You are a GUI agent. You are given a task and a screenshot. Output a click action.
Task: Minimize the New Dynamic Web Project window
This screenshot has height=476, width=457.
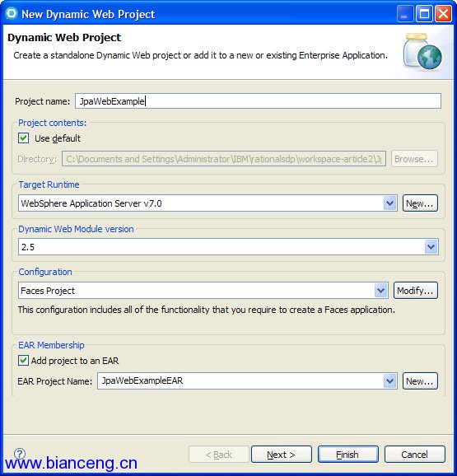click(405, 14)
